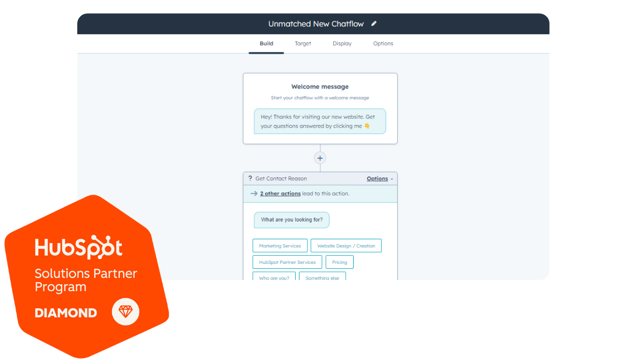
Task: Select Website Design / Creation option
Action: [x=346, y=246]
